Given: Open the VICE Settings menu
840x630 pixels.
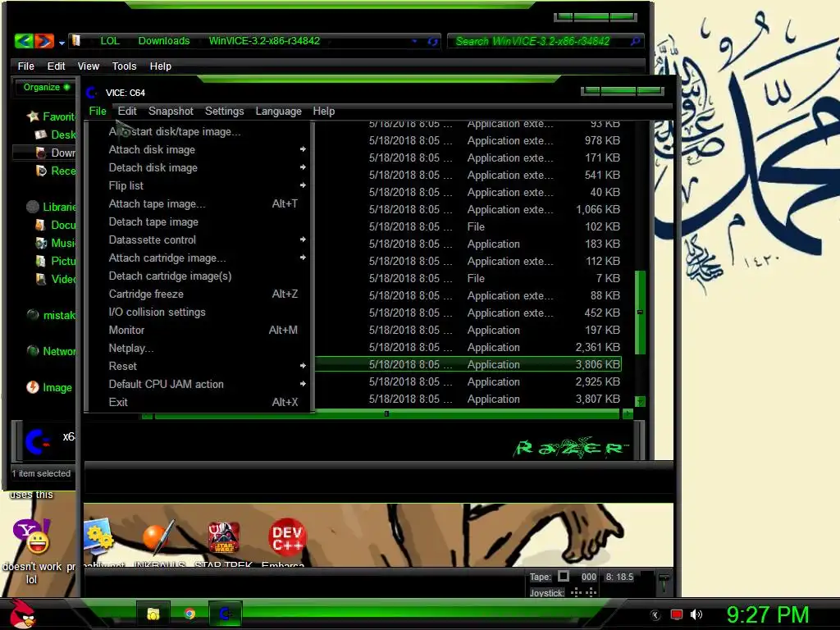Looking at the screenshot, I should pyautogui.click(x=225, y=111).
